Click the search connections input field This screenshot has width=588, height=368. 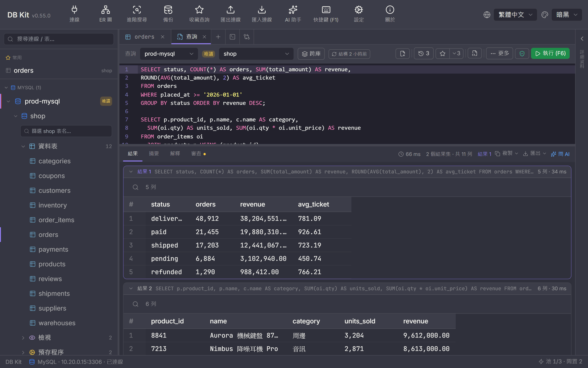coord(59,39)
